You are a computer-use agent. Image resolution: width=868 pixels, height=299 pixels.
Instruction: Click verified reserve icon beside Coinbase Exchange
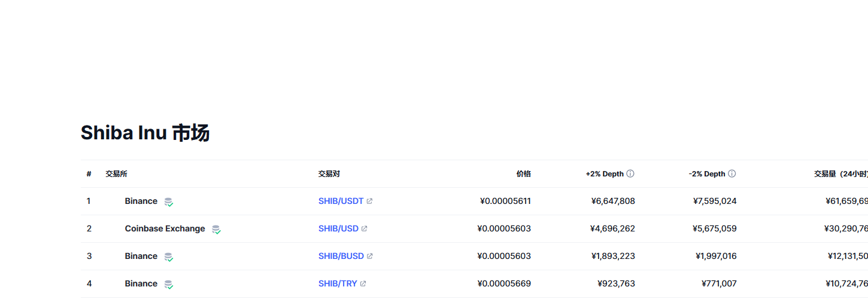tap(216, 230)
